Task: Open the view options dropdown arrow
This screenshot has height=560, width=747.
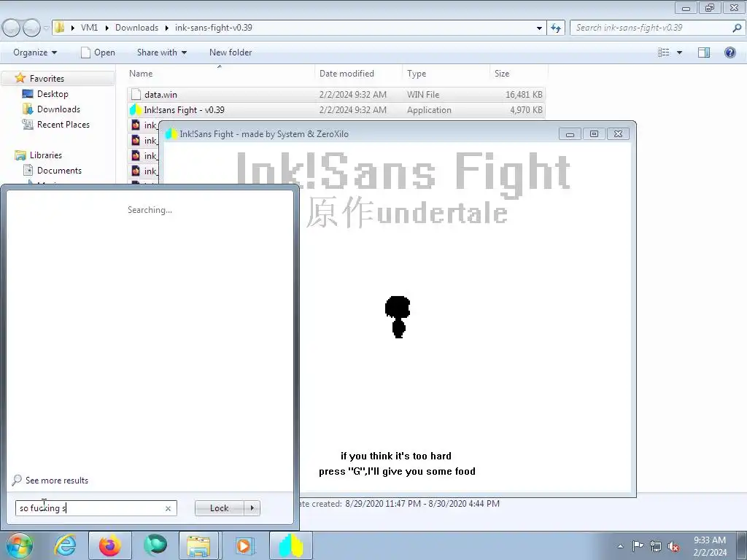Action: 679,52
